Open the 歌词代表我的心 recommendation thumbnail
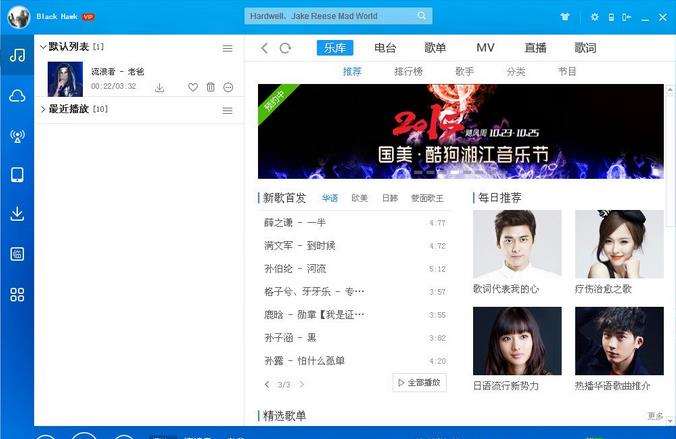Screen dimensions: 676x439 click(x=517, y=244)
